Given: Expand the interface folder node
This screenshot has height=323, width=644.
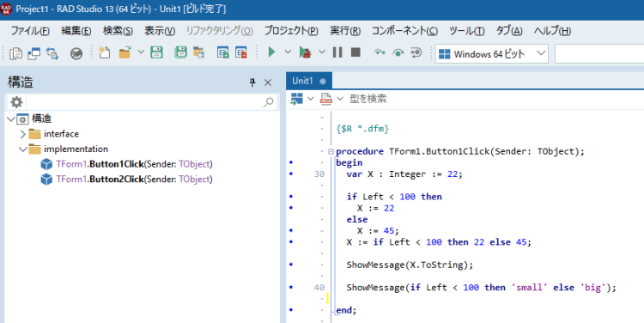Looking at the screenshot, I should click(x=23, y=134).
